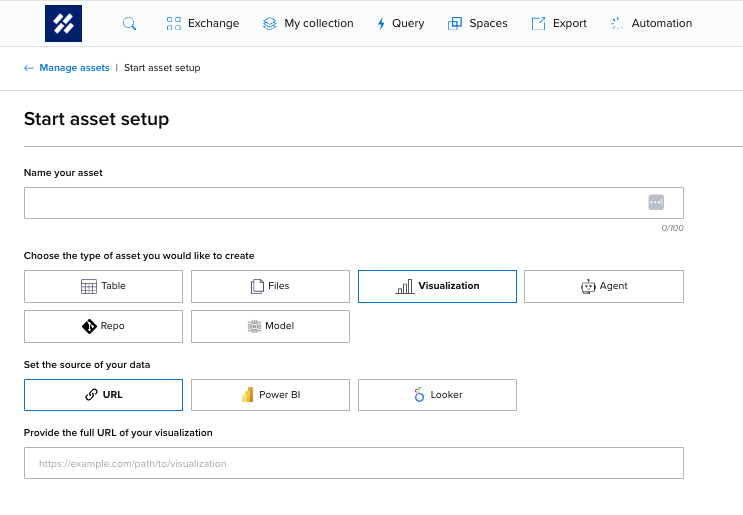Open the Export section

[x=559, y=23]
